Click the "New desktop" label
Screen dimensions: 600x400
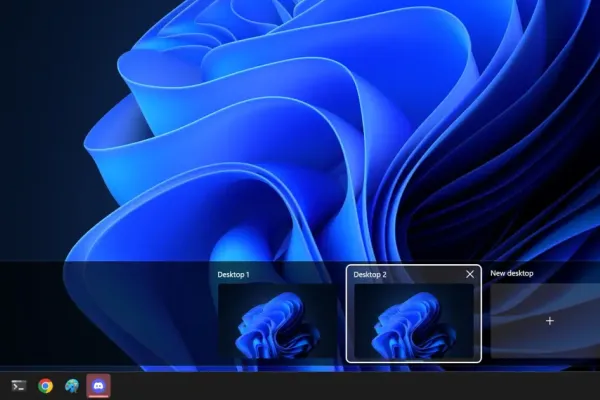[512, 273]
